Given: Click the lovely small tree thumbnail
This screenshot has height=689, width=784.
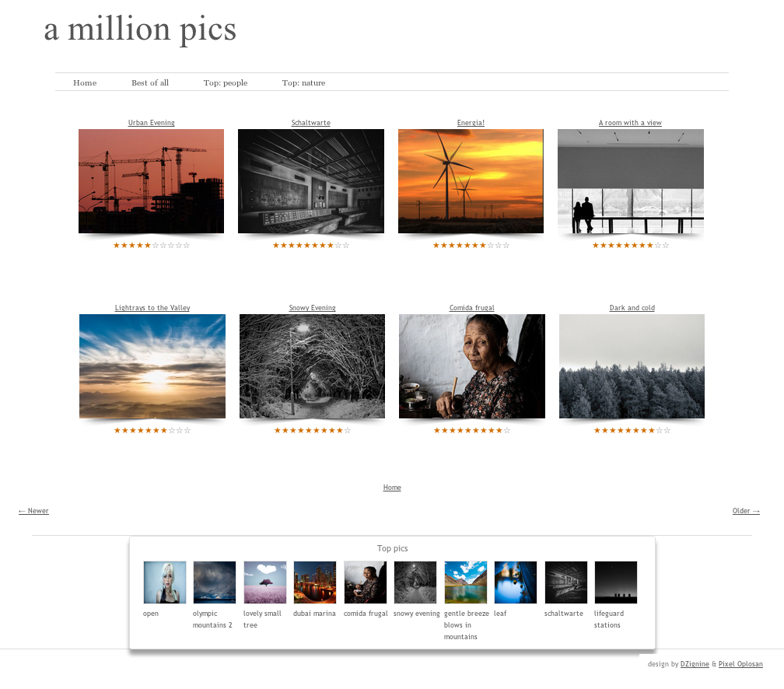Looking at the screenshot, I should click(265, 582).
